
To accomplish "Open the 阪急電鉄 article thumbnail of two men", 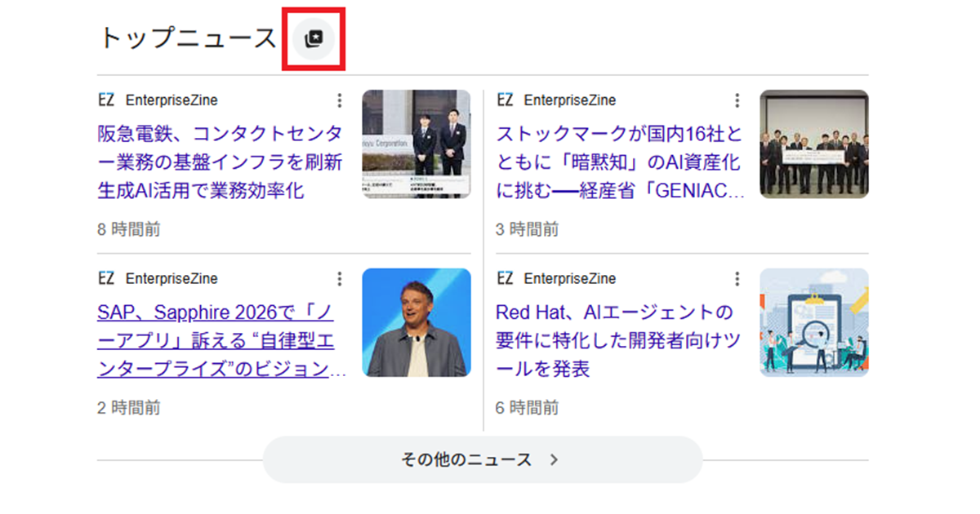I will [416, 144].
